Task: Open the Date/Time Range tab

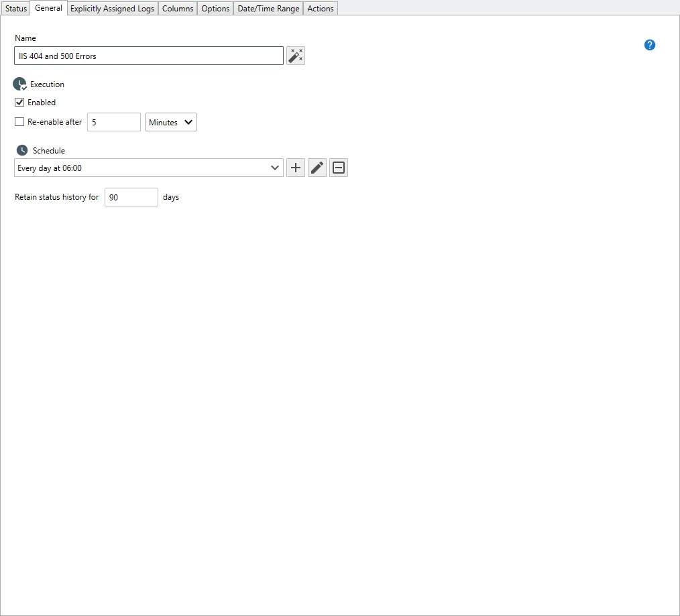Action: (x=268, y=9)
